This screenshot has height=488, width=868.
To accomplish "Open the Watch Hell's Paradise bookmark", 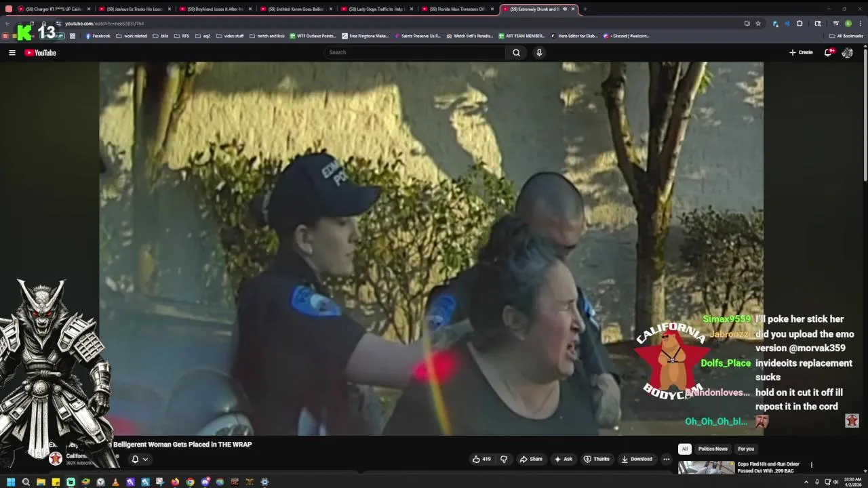I will click(x=470, y=36).
